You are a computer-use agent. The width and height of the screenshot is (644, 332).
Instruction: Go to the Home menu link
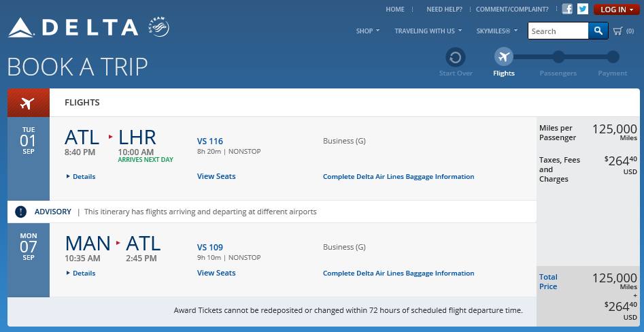[395, 10]
